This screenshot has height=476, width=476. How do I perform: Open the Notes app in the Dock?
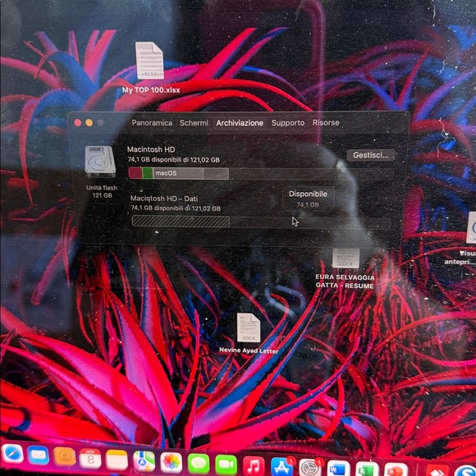pyautogui.click(x=117, y=460)
